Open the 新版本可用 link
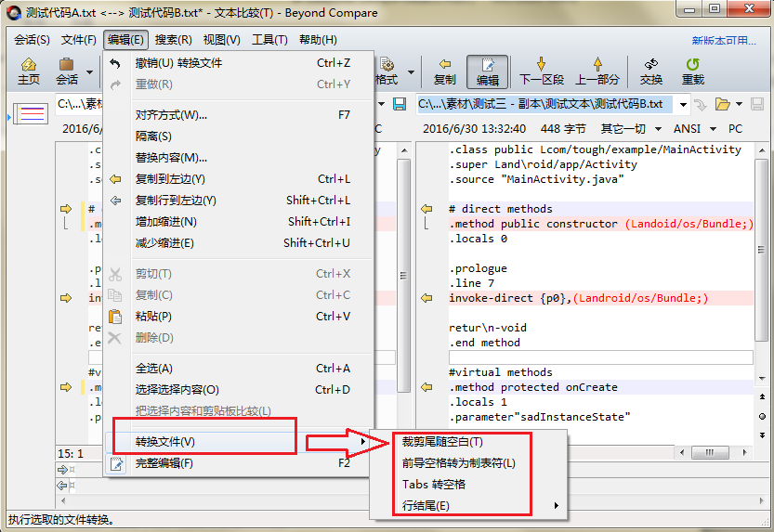The height and width of the screenshot is (532, 774). (x=724, y=41)
